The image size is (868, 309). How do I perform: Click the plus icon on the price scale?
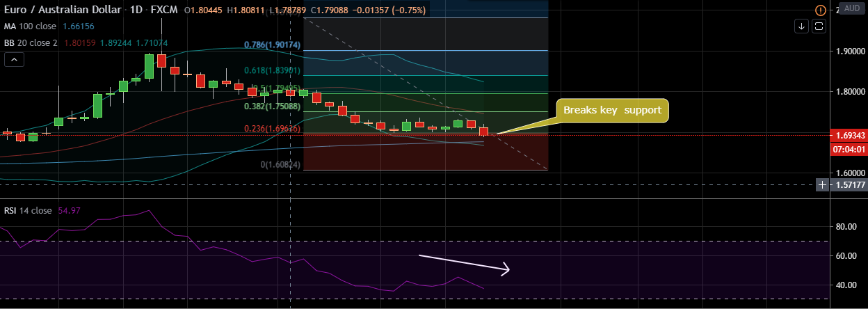coord(823,184)
